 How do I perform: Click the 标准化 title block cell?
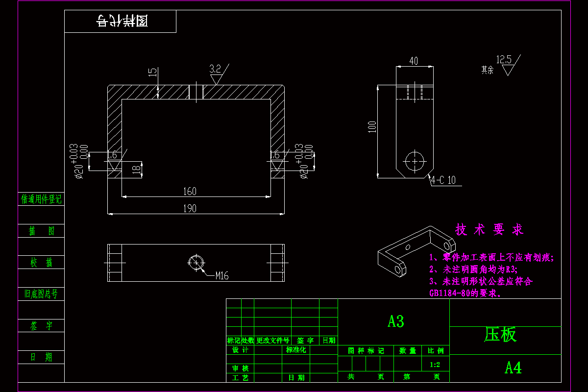[296, 350]
